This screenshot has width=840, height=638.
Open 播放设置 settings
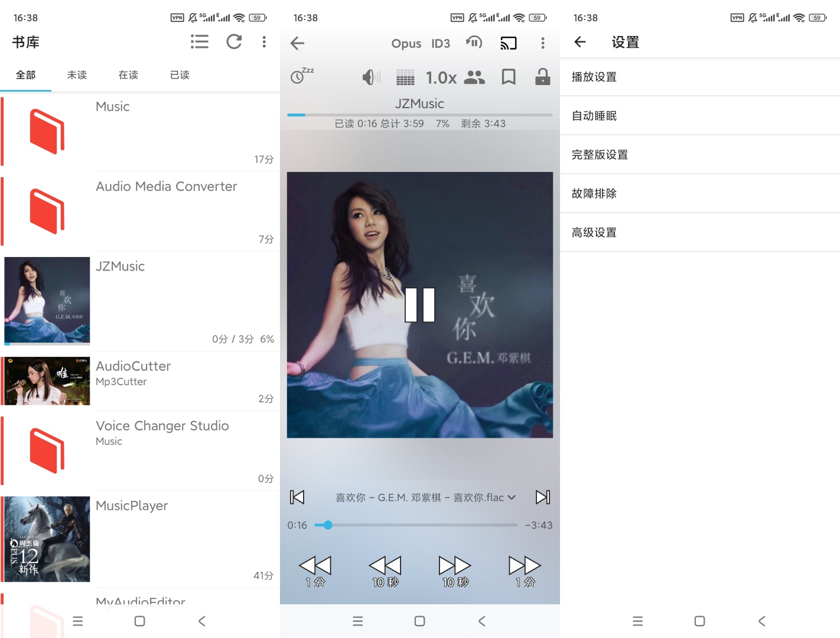point(700,77)
